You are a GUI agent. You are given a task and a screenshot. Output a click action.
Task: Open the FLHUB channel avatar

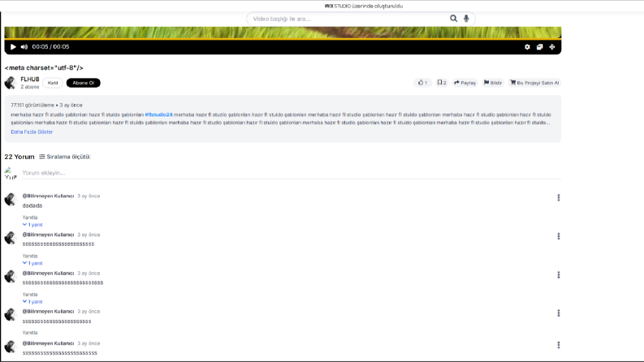pos(11,83)
